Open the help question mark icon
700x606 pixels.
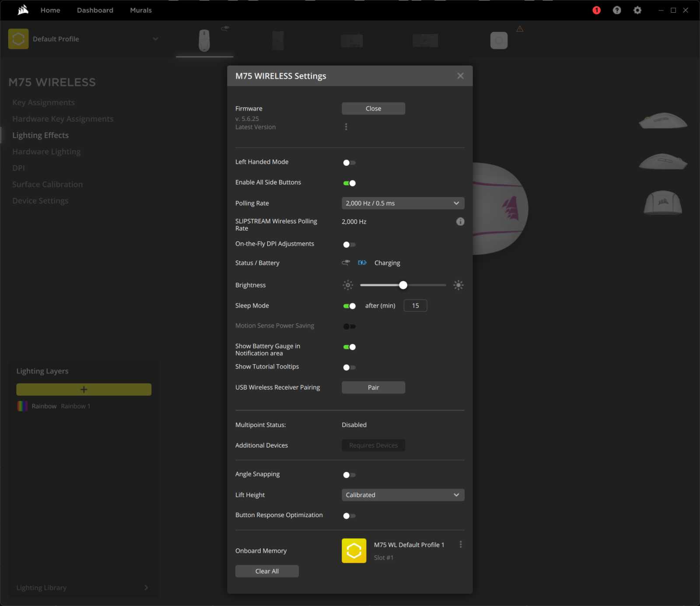pos(617,10)
